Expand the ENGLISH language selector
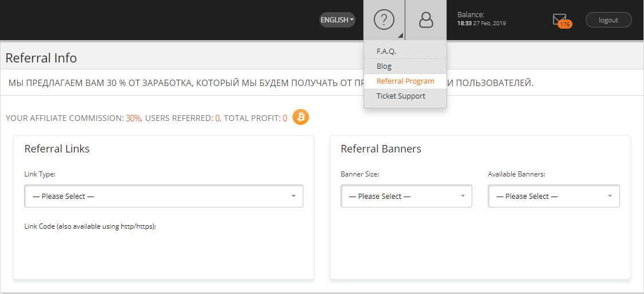 click(337, 20)
